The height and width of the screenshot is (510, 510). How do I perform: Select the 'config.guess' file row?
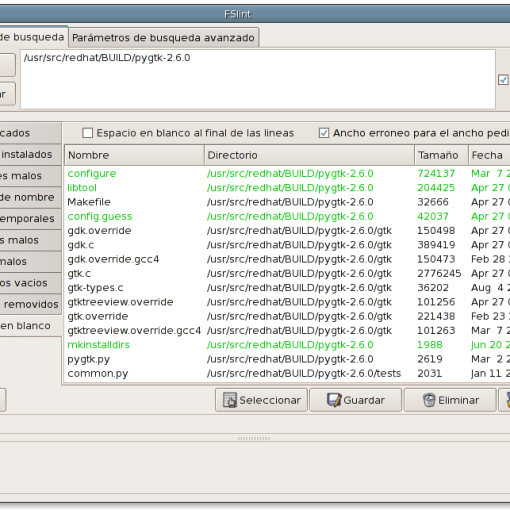pyautogui.click(x=287, y=216)
